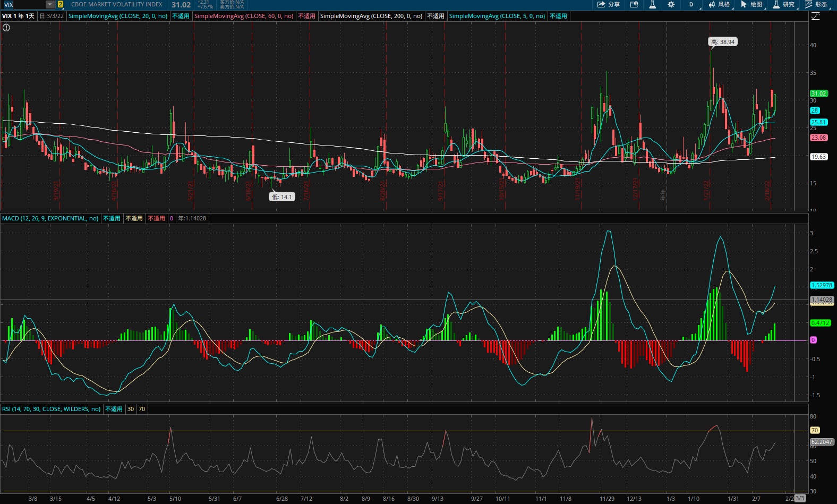Image resolution: width=837 pixels, height=504 pixels.
Task: Click the RSI (14, 70, 30) study label
Action: click(51, 409)
